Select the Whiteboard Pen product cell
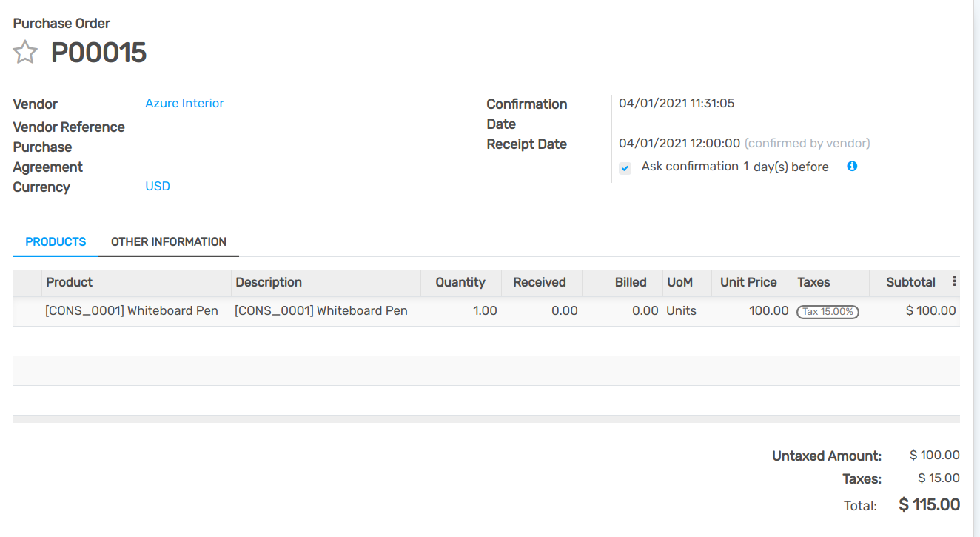This screenshot has height=537, width=980. [132, 311]
